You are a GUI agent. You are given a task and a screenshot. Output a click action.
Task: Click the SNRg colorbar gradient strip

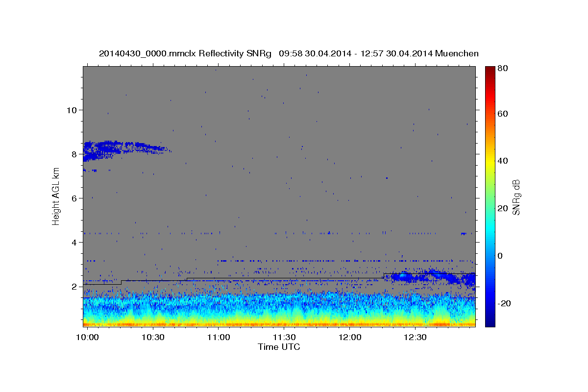tap(490, 196)
